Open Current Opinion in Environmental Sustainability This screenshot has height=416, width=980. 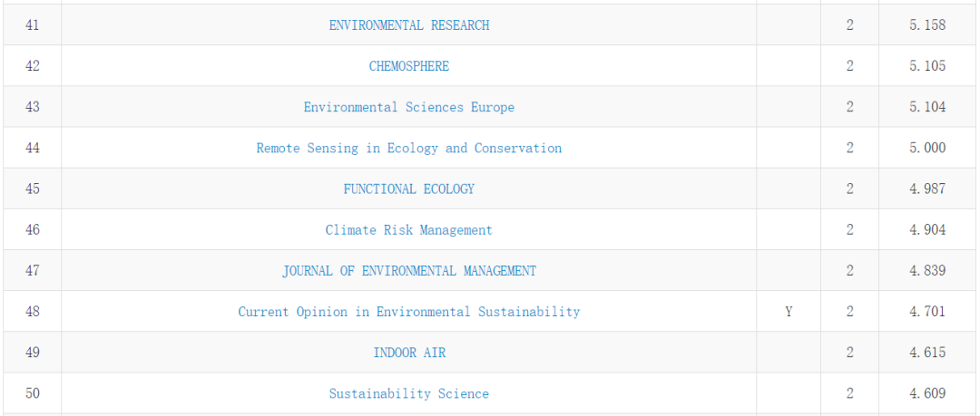point(408,312)
